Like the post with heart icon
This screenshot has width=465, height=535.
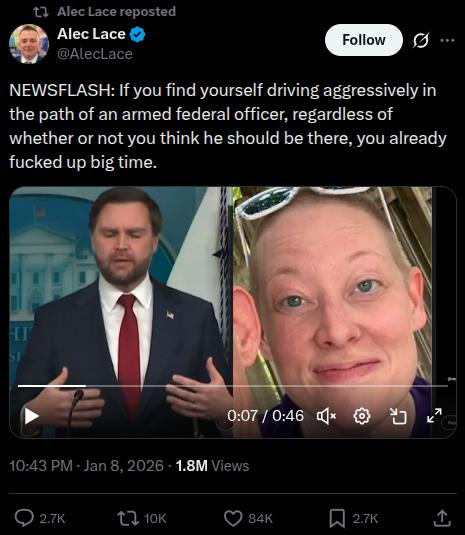pyautogui.click(x=233, y=519)
